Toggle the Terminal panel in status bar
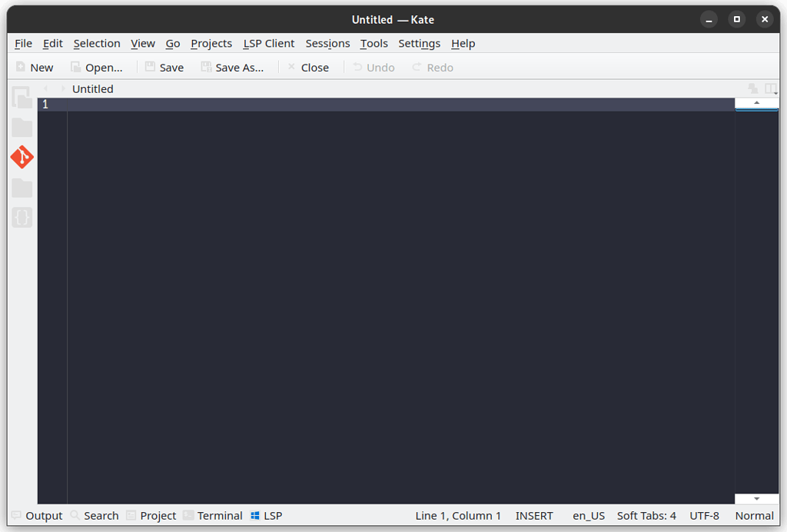The image size is (787, 532). [213, 515]
